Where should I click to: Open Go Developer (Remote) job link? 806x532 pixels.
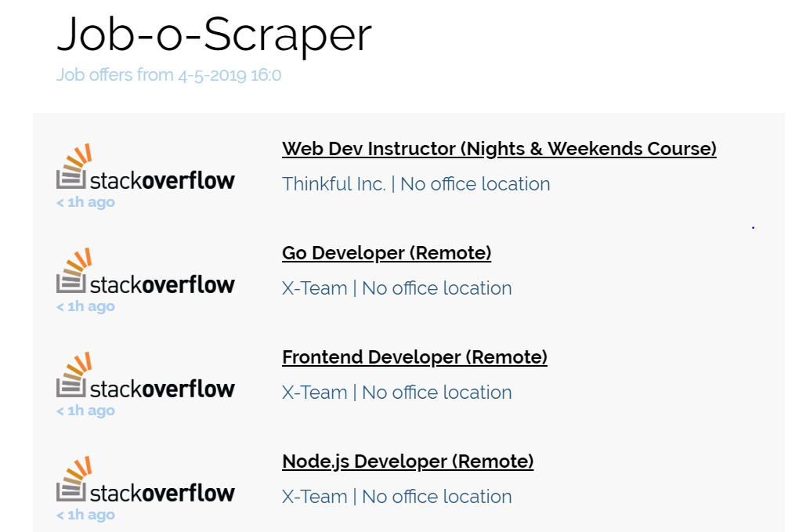pyautogui.click(x=387, y=253)
